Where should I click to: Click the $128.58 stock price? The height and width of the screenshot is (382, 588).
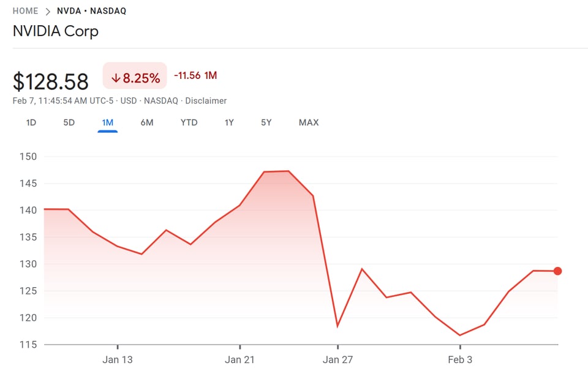click(x=51, y=81)
